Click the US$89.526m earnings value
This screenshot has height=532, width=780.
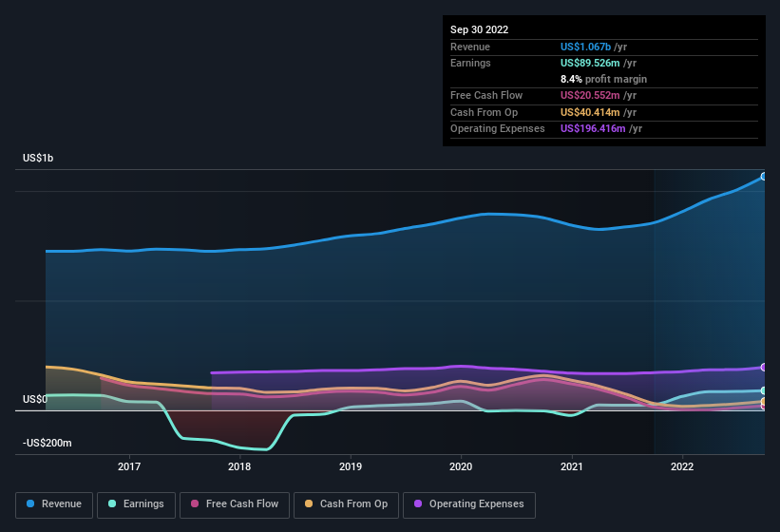pyautogui.click(x=590, y=63)
